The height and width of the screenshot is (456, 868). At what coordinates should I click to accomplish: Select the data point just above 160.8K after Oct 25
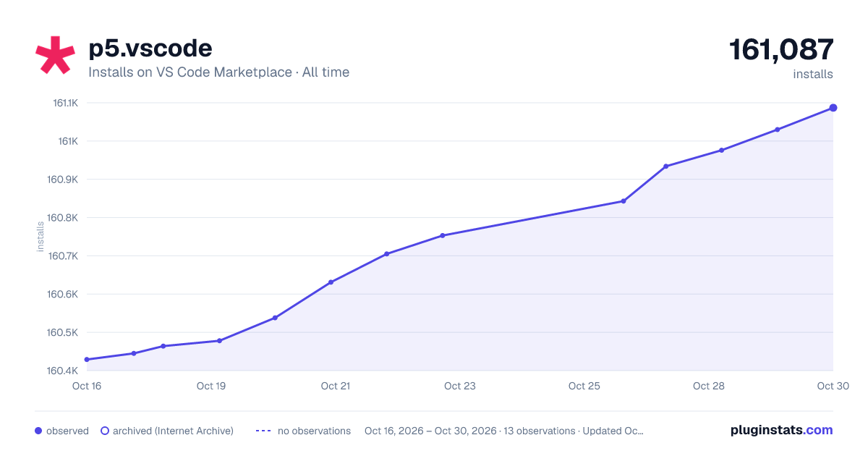click(x=624, y=201)
